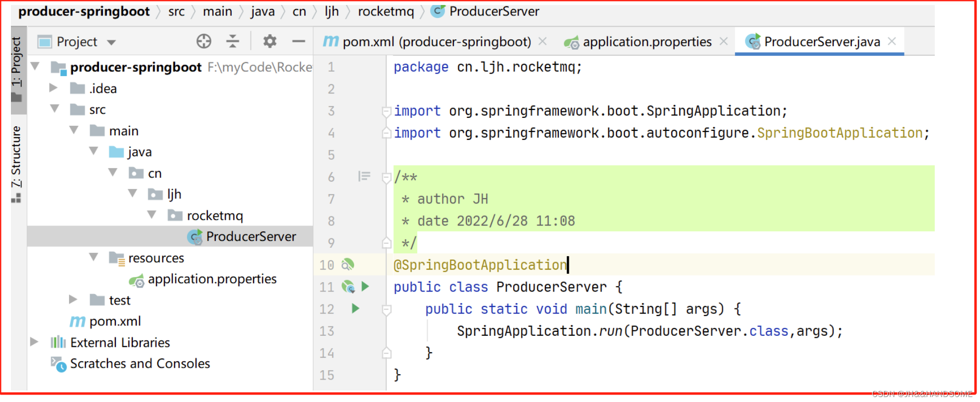Image resolution: width=980 pixels, height=402 pixels.
Task: Select ProducerServer class in project tree
Action: pos(251,236)
